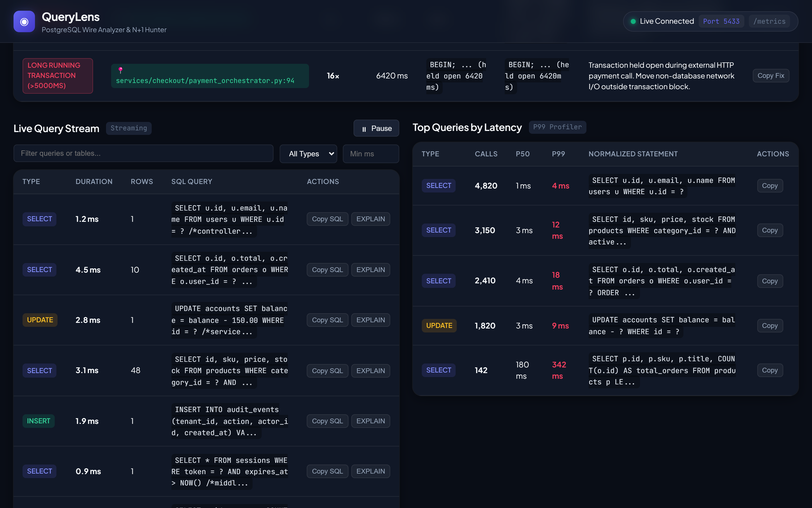The height and width of the screenshot is (508, 812).
Task: Run EXPLAIN on the sessions query
Action: [x=370, y=471]
